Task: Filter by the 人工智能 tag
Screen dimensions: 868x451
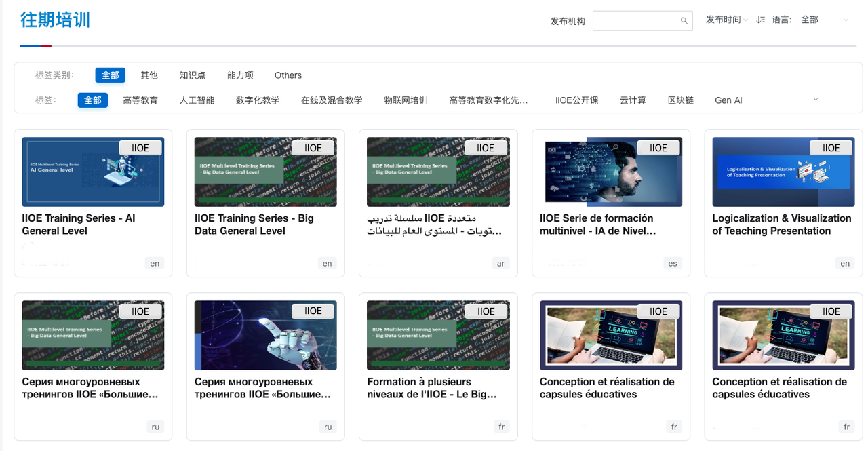Action: coord(197,100)
